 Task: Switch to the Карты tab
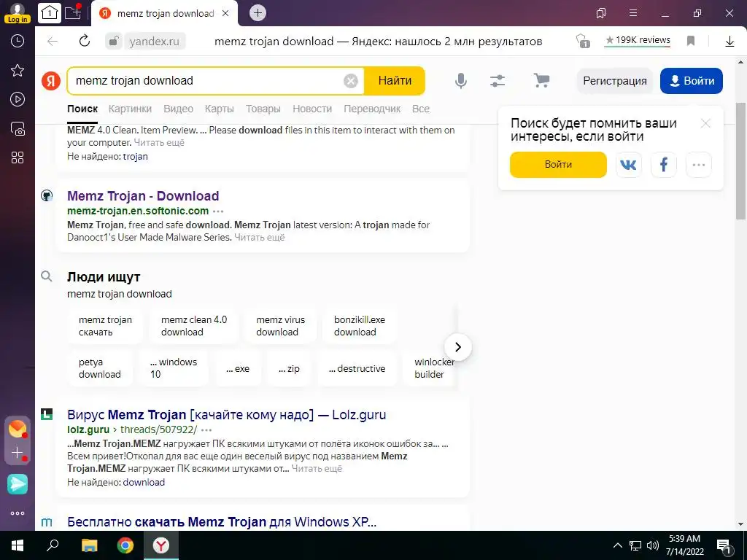(219, 109)
